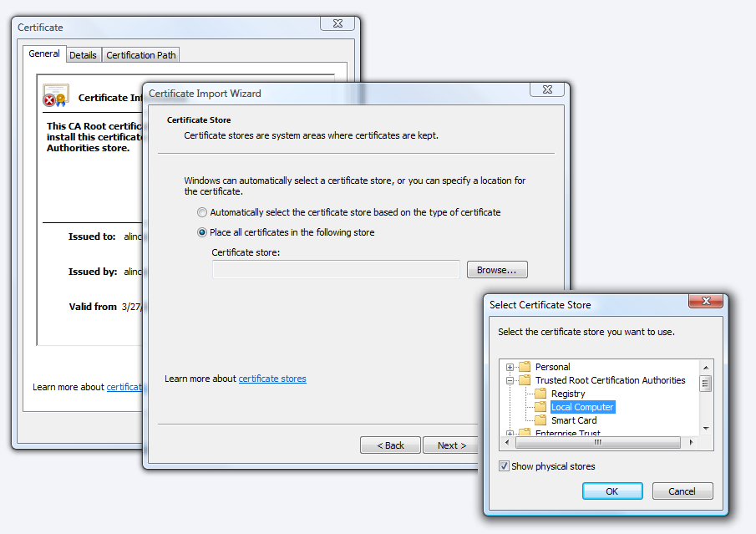The width and height of the screenshot is (756, 534).
Task: Click the Smart Card folder icon
Action: coord(540,420)
